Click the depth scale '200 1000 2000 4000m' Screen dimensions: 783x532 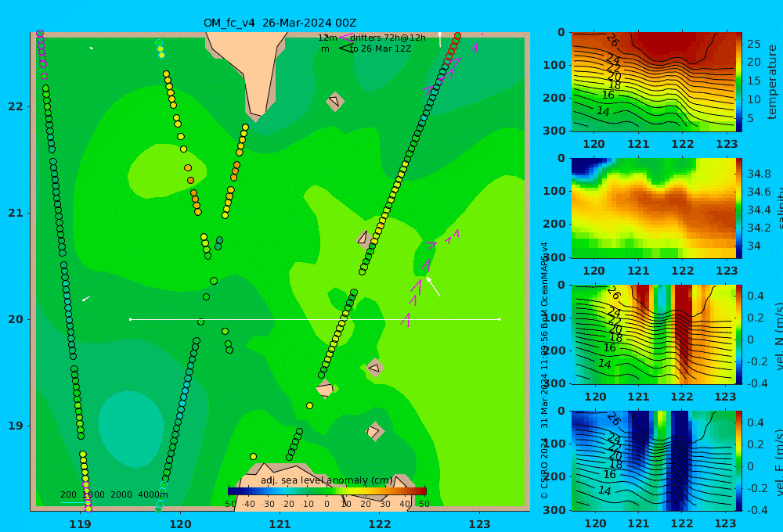coord(114,494)
